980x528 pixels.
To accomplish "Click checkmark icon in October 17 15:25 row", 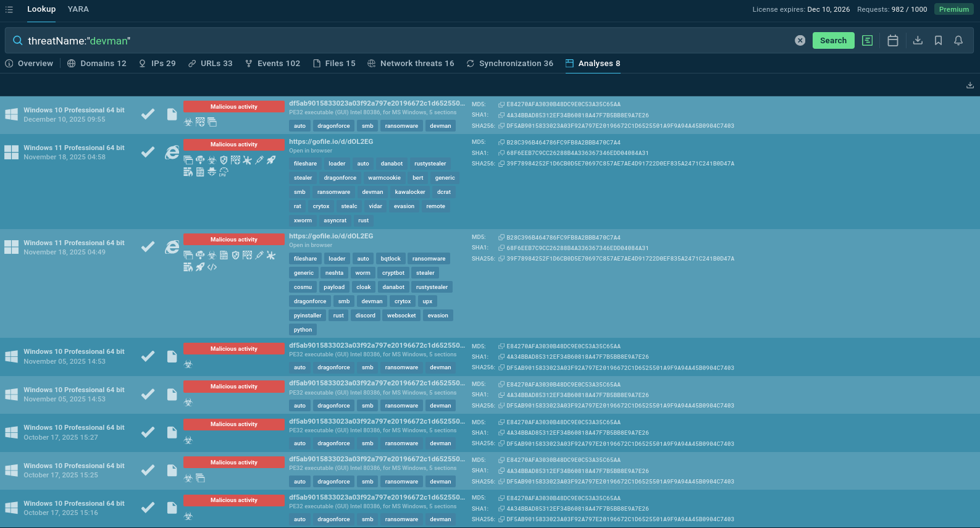I will pos(148,470).
